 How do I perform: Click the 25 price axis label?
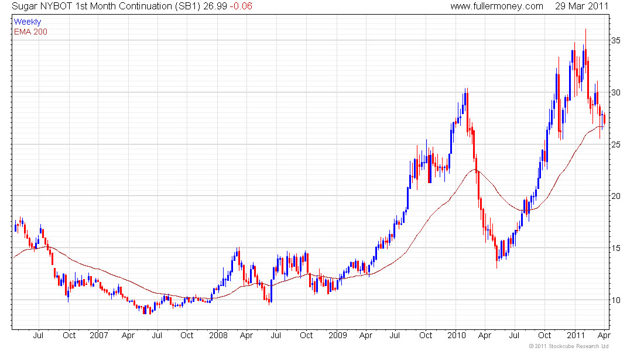coord(616,144)
